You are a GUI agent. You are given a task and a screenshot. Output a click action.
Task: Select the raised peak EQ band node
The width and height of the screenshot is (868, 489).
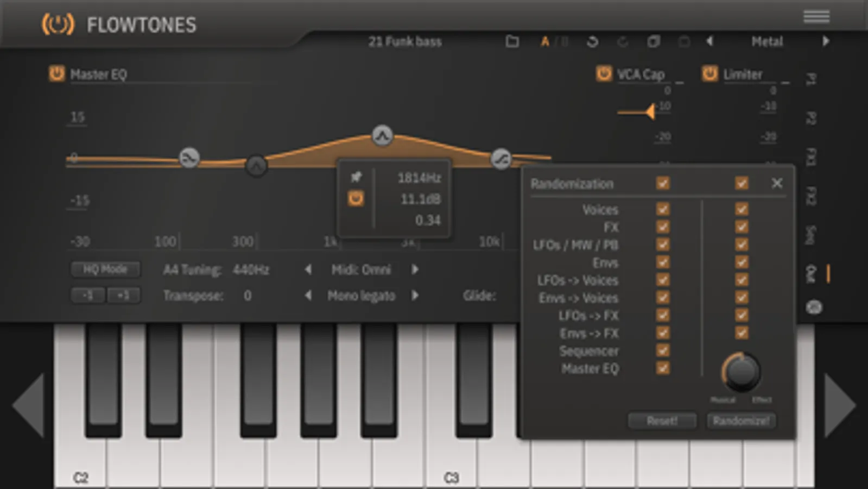tap(382, 135)
